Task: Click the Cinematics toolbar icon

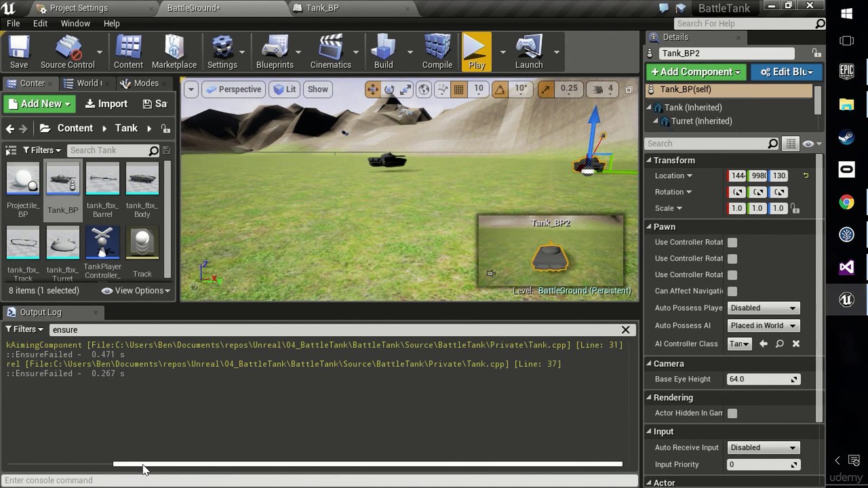Action: click(331, 52)
